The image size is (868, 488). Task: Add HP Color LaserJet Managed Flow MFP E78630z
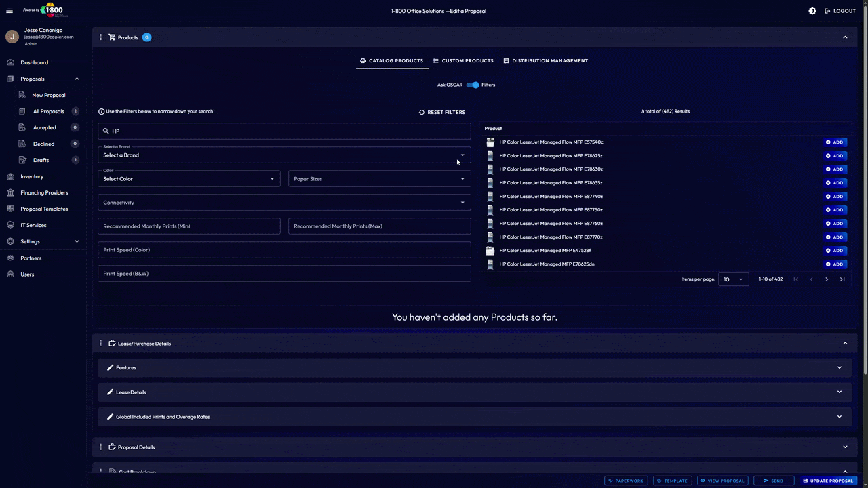(x=835, y=169)
